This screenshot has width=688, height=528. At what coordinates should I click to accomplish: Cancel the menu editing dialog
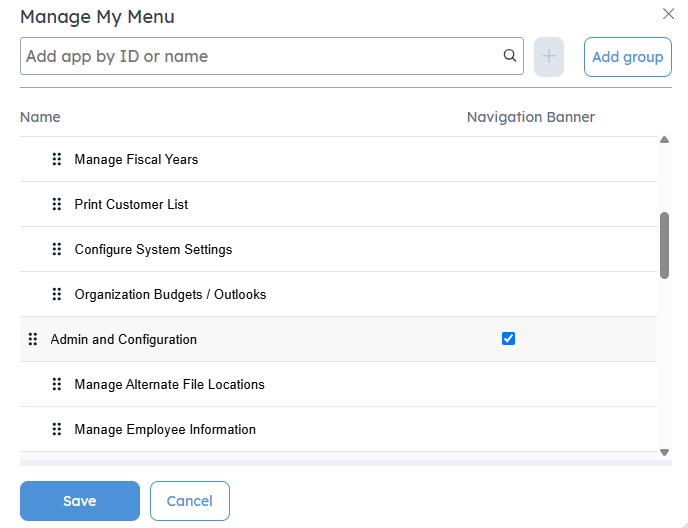click(x=189, y=501)
